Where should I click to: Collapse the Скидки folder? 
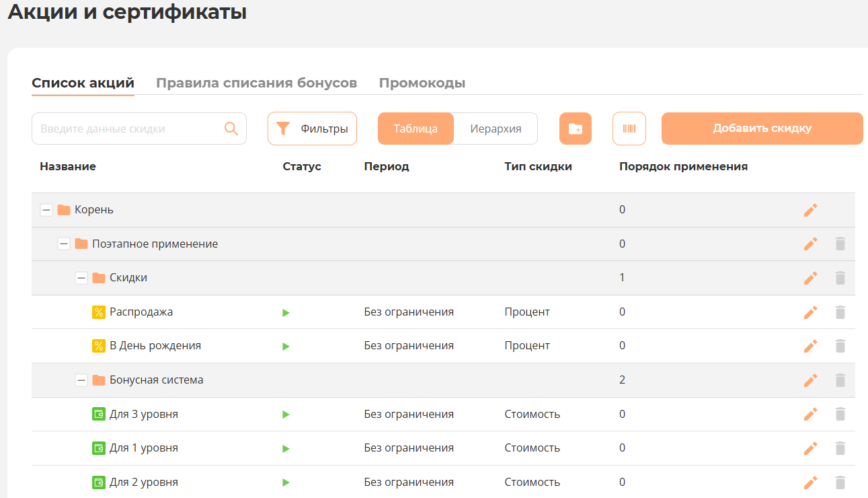pos(81,278)
